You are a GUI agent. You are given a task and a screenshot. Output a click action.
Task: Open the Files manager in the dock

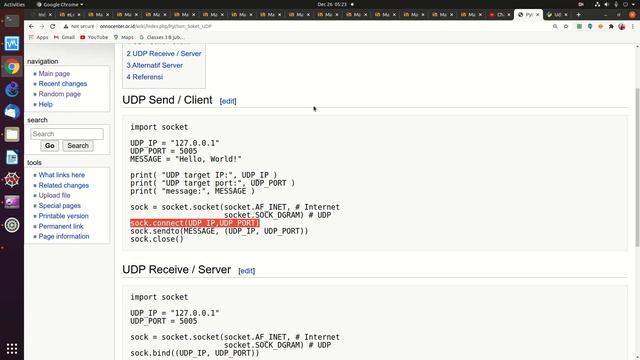pyautogui.click(x=12, y=134)
